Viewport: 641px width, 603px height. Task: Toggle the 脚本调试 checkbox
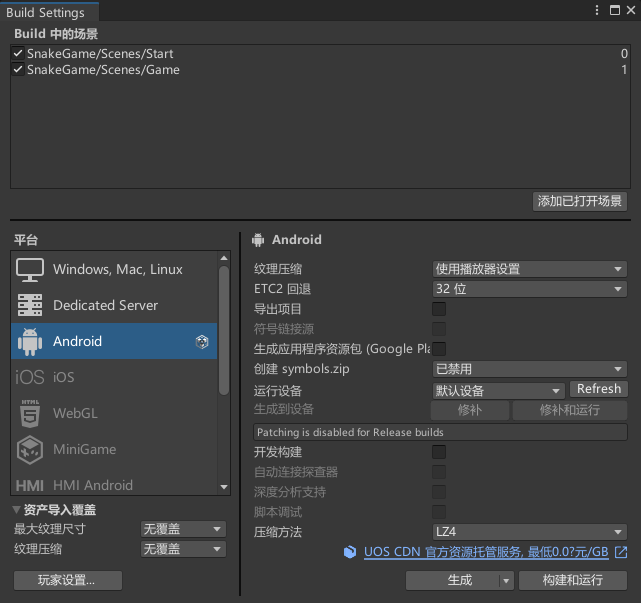(x=439, y=512)
